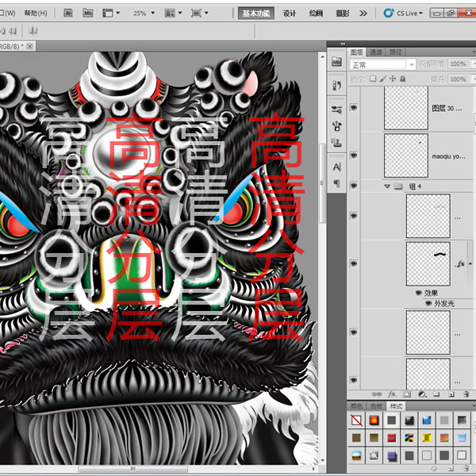Hide the 组 4 group
476x476 pixels.
pos(354,186)
